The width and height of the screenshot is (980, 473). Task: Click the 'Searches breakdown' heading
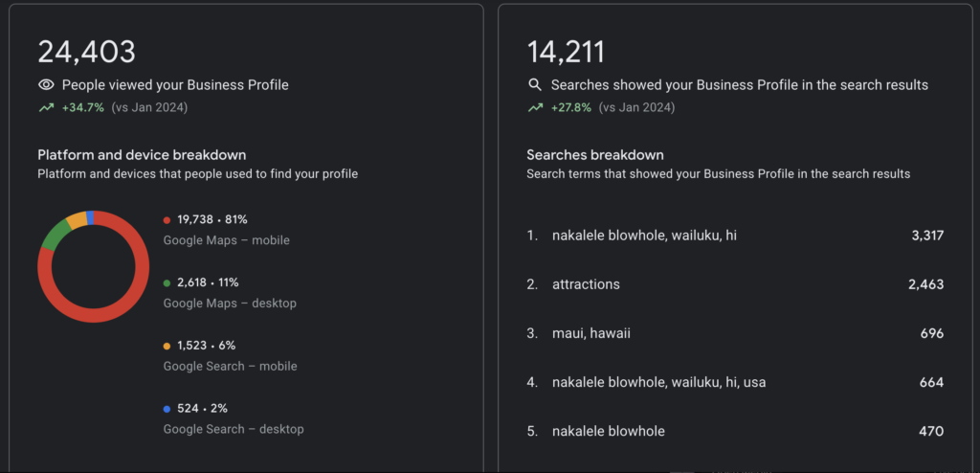coord(595,154)
